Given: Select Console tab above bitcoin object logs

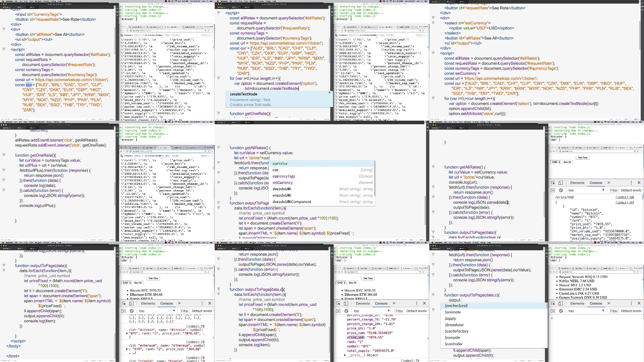Looking at the screenshot, I should 166,303.
